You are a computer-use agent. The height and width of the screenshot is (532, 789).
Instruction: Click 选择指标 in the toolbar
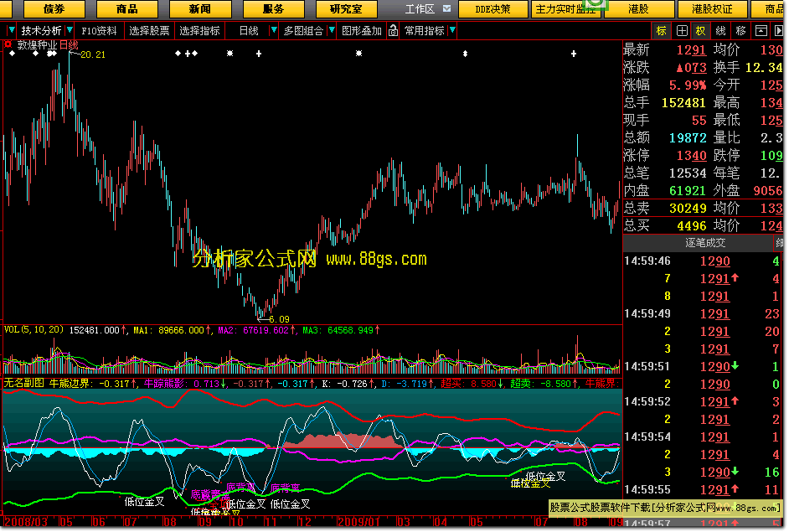coord(199,31)
